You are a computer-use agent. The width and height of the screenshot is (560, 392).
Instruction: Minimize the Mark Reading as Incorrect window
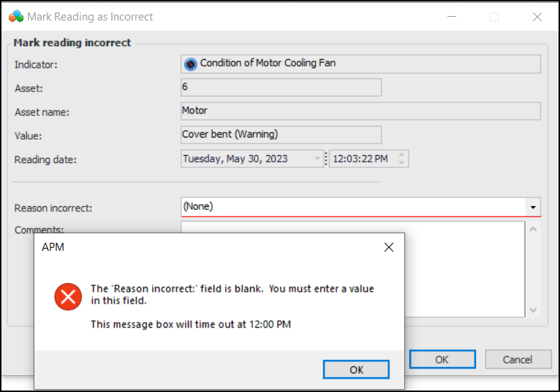coord(451,17)
